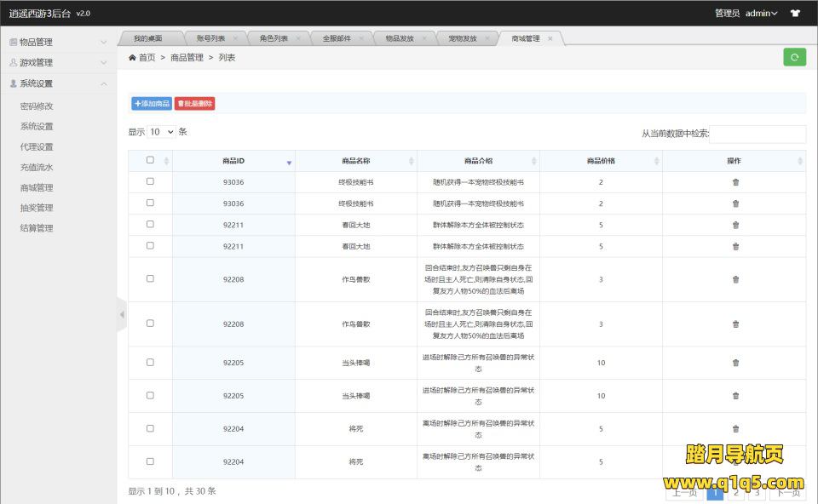
Task: Open the theme skin shirt icon
Action: [795, 14]
